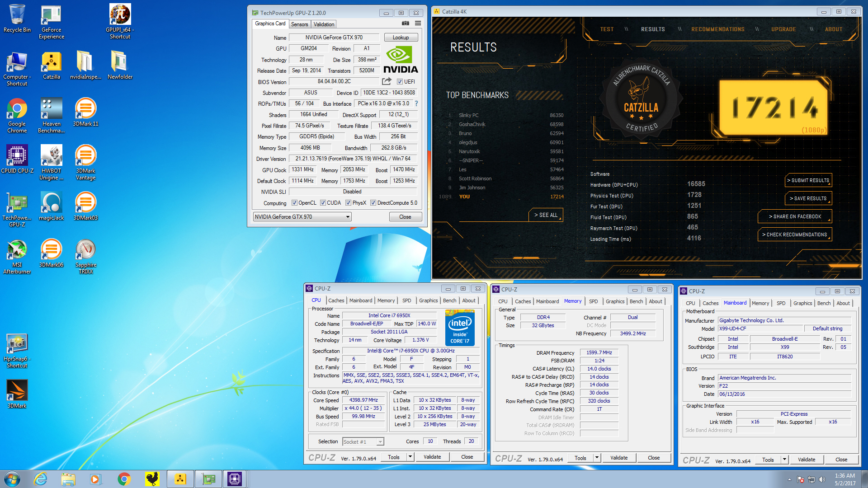Click SHARE ON FACEBOOK button
The width and height of the screenshot is (868, 488).
[x=795, y=216]
